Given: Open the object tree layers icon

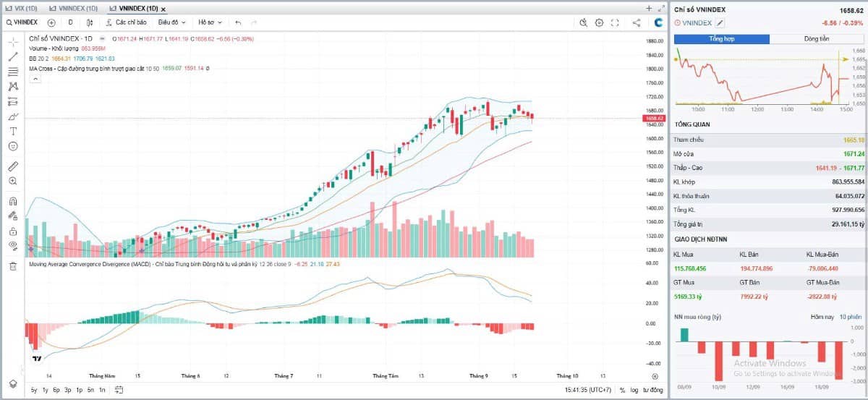Looking at the screenshot, I should click(x=12, y=383).
